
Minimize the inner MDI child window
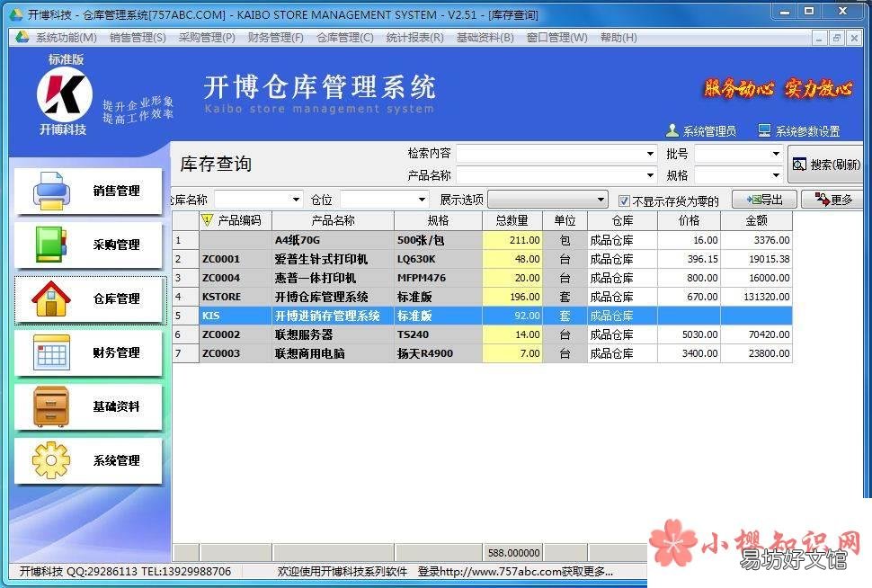coord(819,38)
